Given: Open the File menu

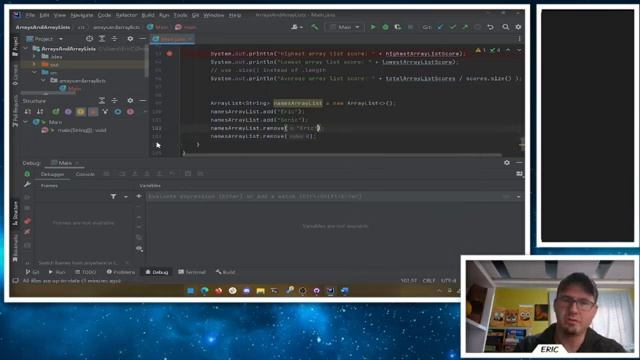Looking at the screenshot, I should click(30, 15).
